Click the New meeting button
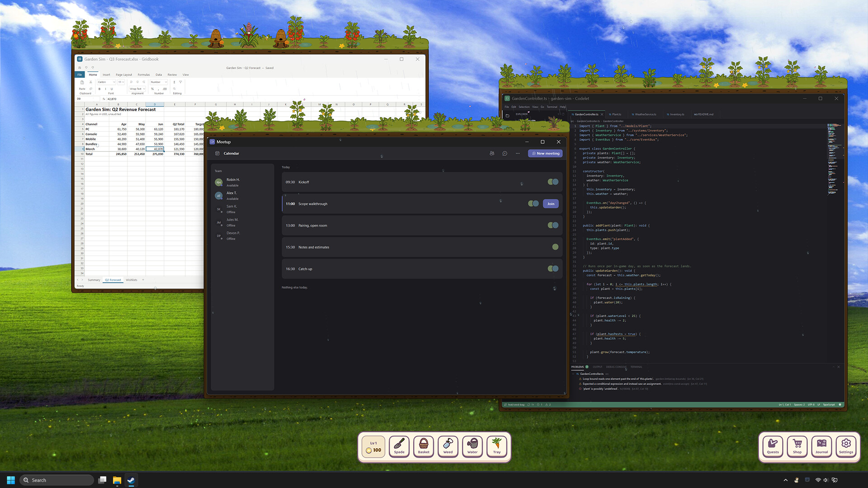 (x=545, y=154)
